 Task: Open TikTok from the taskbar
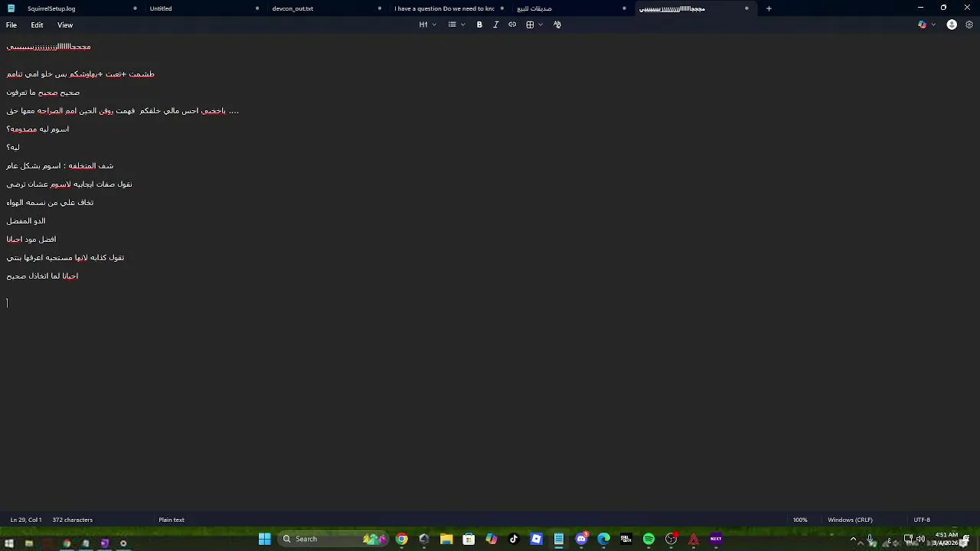514,539
